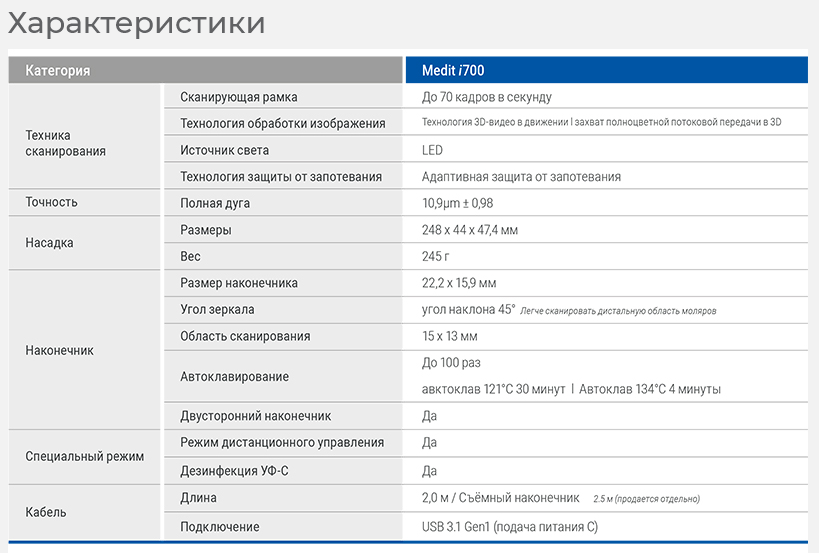Select the "Категория" table header
819x553 pixels.
(x=58, y=71)
